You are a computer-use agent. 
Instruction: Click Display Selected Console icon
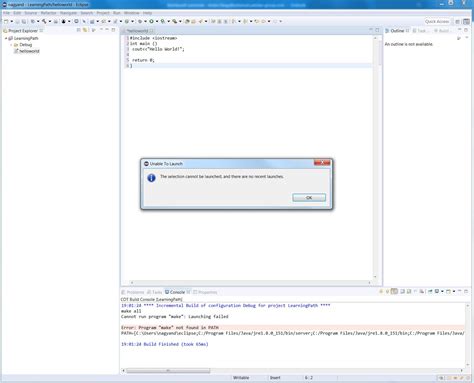tap(437, 291)
